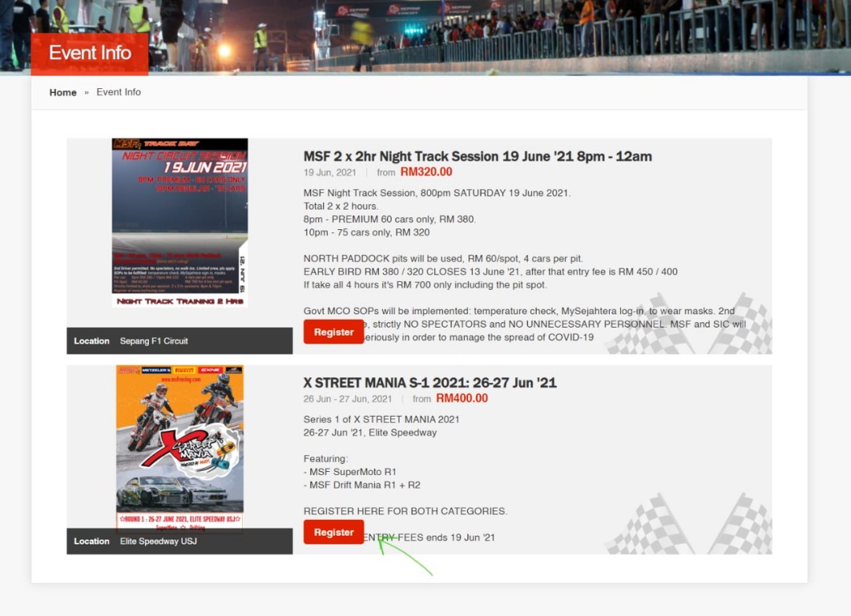
Task: Click the NORTH PADDOCK pits line
Action: tap(443, 258)
